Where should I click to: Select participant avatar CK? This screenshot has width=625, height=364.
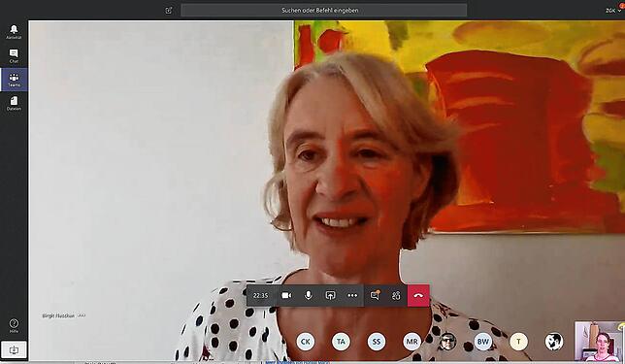tap(306, 342)
